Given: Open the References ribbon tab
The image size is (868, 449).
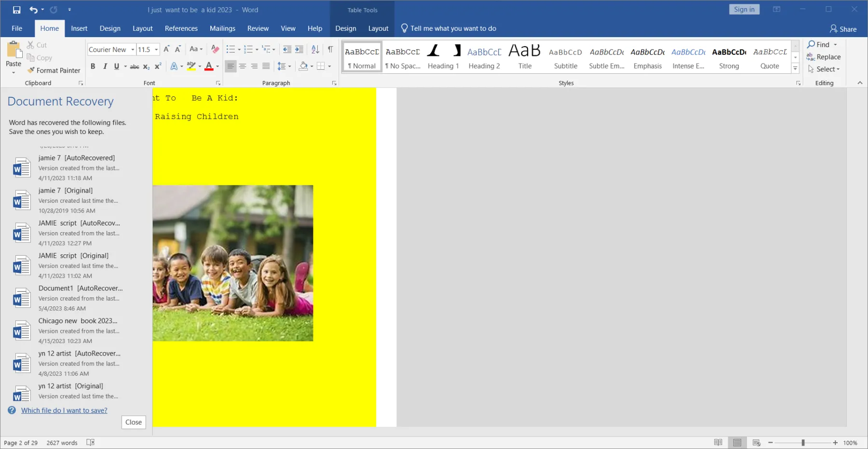Looking at the screenshot, I should tap(181, 28).
